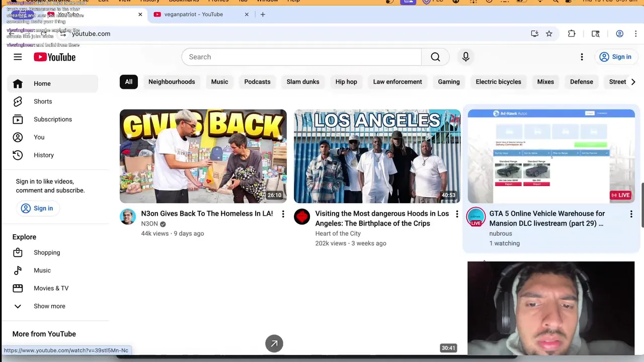Open YouTube settings three-dot menu
The width and height of the screenshot is (644, 362).
point(582,57)
